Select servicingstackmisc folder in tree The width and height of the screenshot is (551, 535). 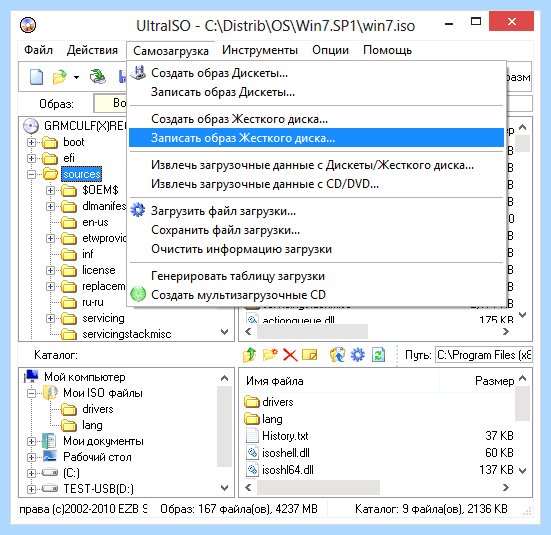point(127,334)
